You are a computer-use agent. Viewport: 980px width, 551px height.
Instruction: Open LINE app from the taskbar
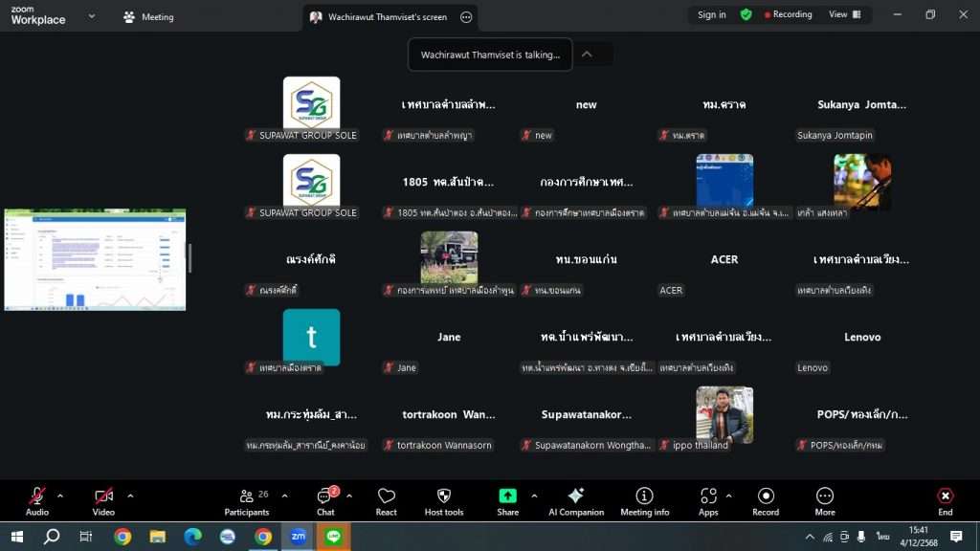[x=333, y=537]
